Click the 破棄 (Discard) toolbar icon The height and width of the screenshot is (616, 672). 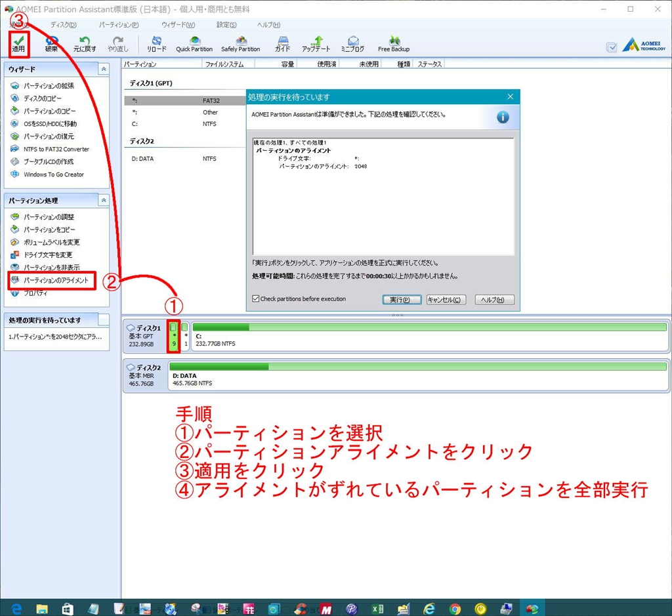pyautogui.click(x=51, y=44)
